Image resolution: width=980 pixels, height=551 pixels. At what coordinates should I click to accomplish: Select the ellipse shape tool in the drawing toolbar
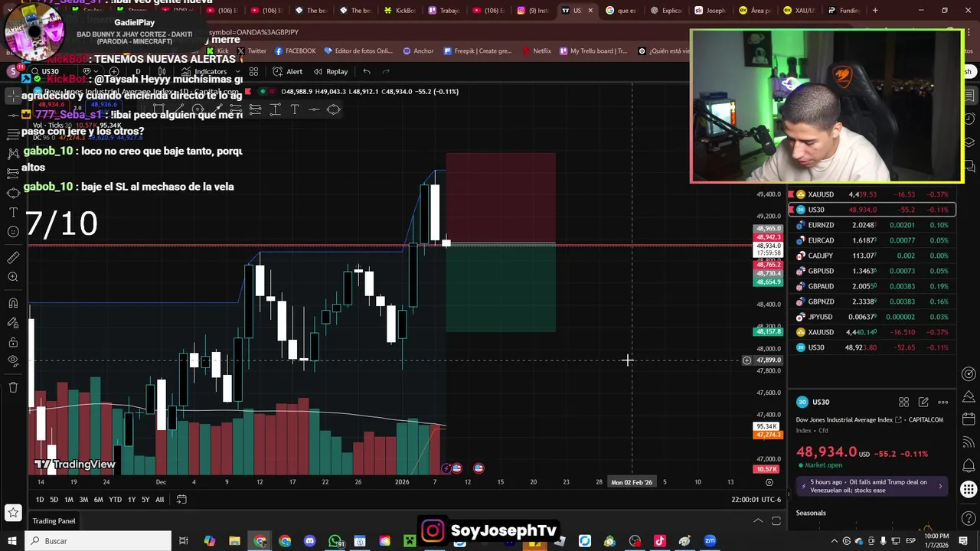[x=334, y=109]
